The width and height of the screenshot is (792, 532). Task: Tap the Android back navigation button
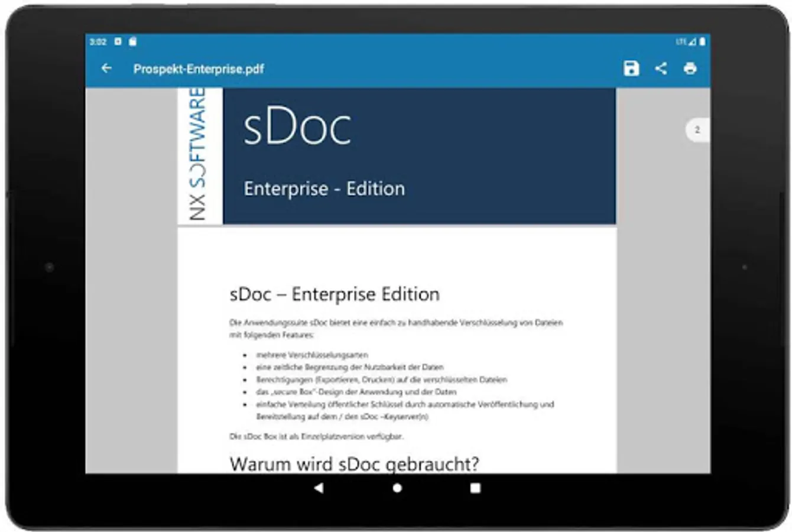click(x=319, y=488)
